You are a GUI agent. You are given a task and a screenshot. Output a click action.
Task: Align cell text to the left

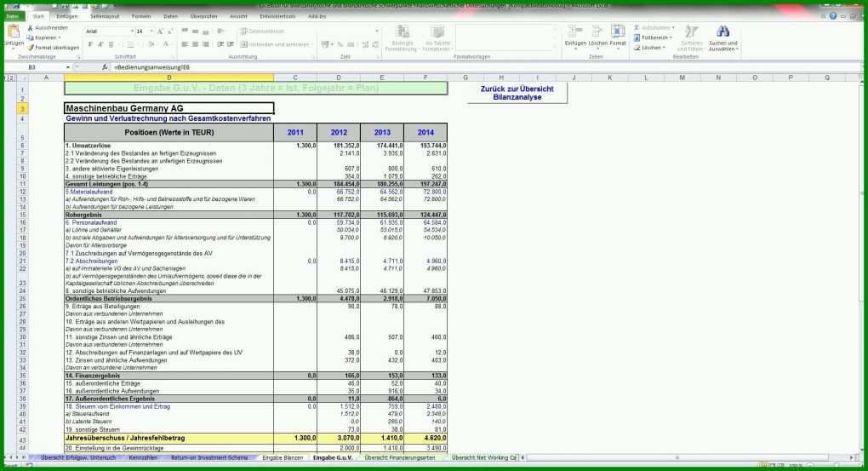click(x=185, y=44)
